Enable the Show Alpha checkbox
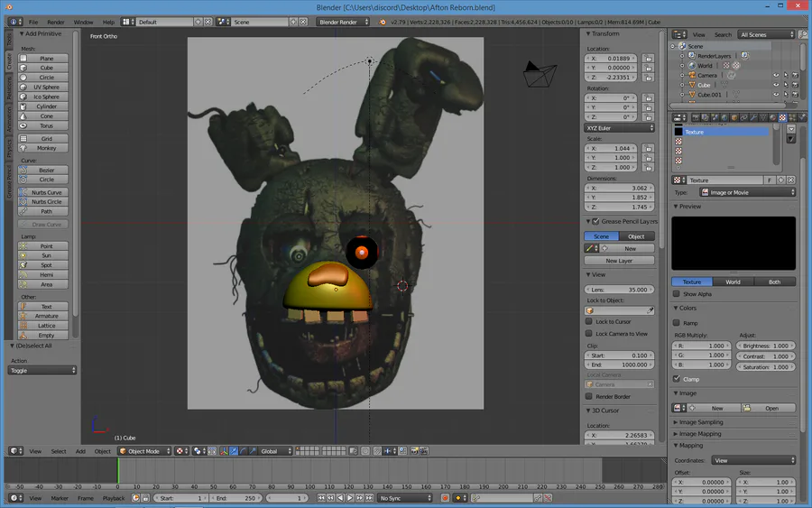This screenshot has width=812, height=508. coord(677,294)
